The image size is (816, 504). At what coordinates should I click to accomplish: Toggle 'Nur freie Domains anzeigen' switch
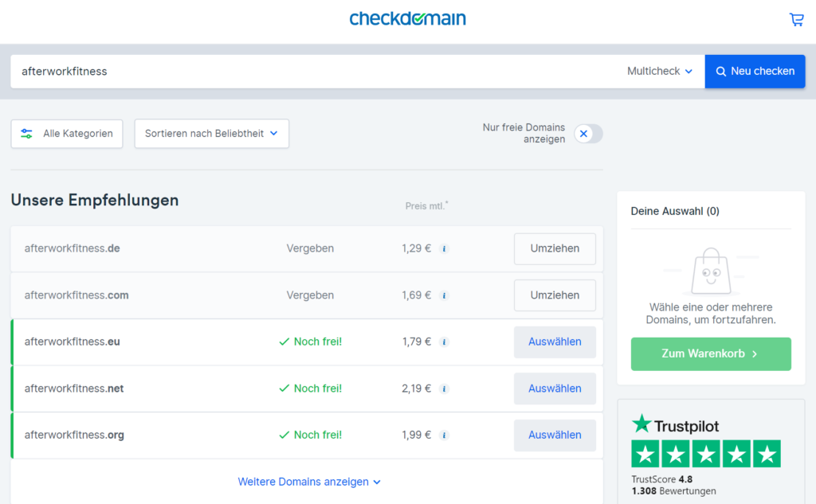[x=588, y=134]
